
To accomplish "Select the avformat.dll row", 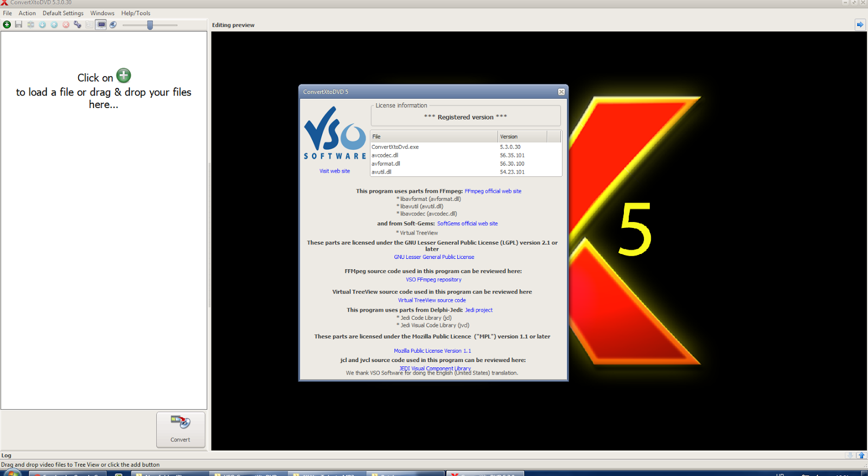I will pos(466,164).
